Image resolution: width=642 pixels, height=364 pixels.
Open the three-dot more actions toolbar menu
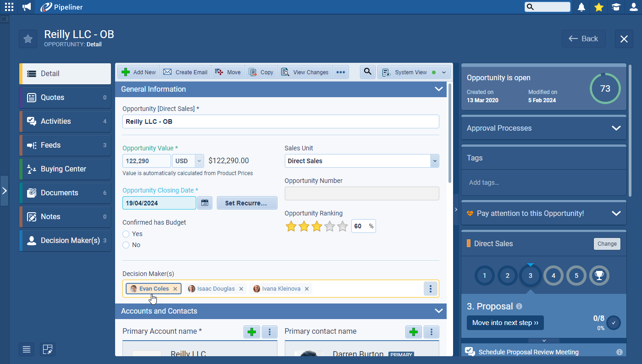point(340,72)
